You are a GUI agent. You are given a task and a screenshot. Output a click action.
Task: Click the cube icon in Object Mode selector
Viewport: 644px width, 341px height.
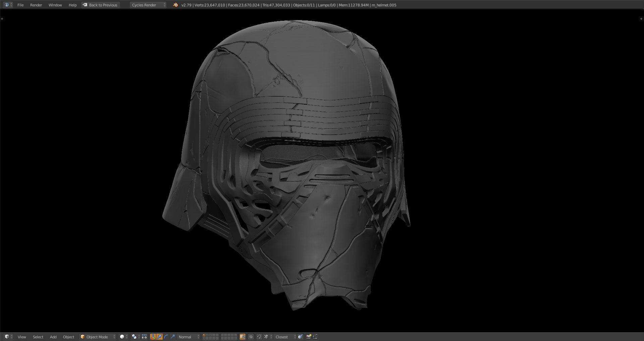[x=83, y=337]
